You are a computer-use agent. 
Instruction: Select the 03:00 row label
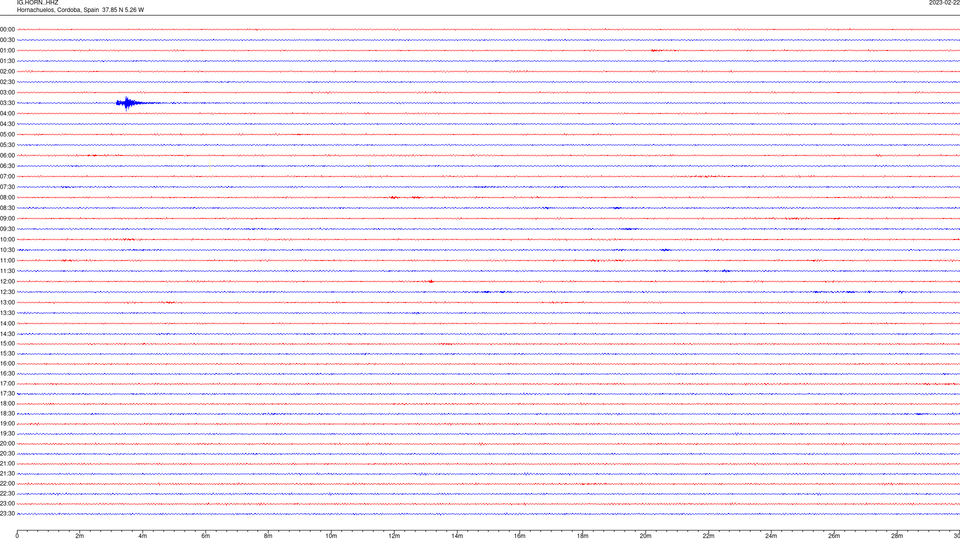7,92
